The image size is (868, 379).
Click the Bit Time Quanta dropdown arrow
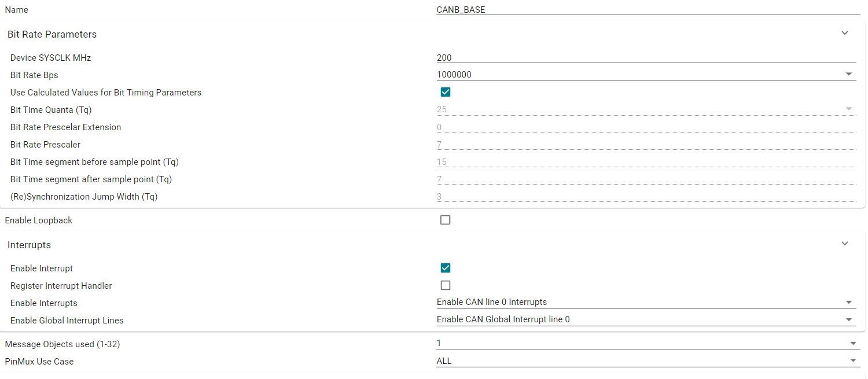click(849, 109)
